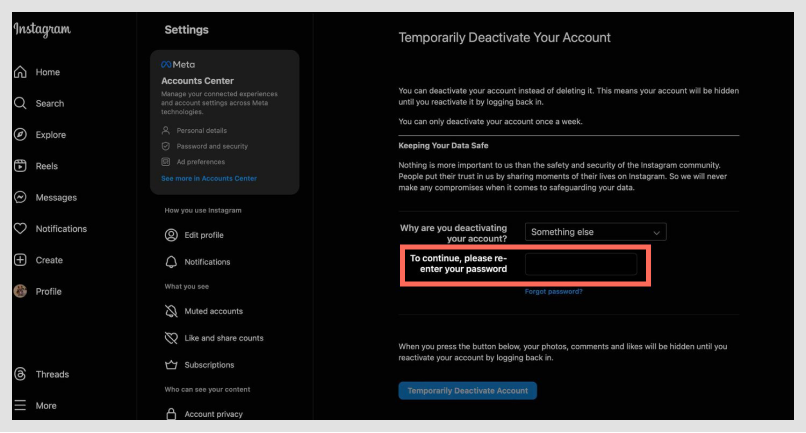Click the Account privacy lock icon
This screenshot has width=806, height=433.
click(171, 413)
